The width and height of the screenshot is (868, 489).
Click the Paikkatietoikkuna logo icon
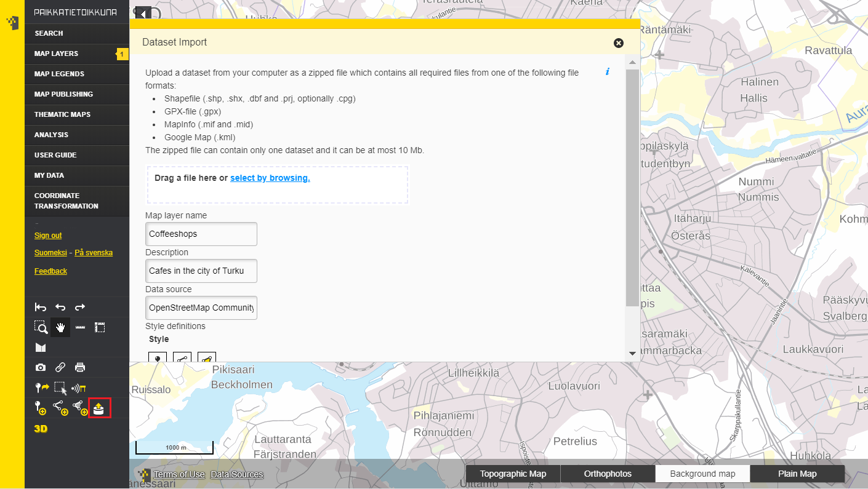tap(12, 23)
